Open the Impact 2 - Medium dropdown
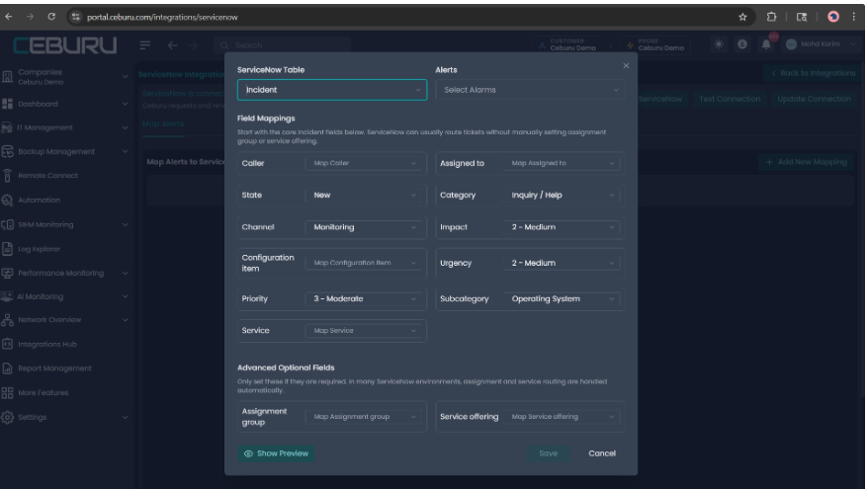The image size is (868, 489). click(x=563, y=227)
